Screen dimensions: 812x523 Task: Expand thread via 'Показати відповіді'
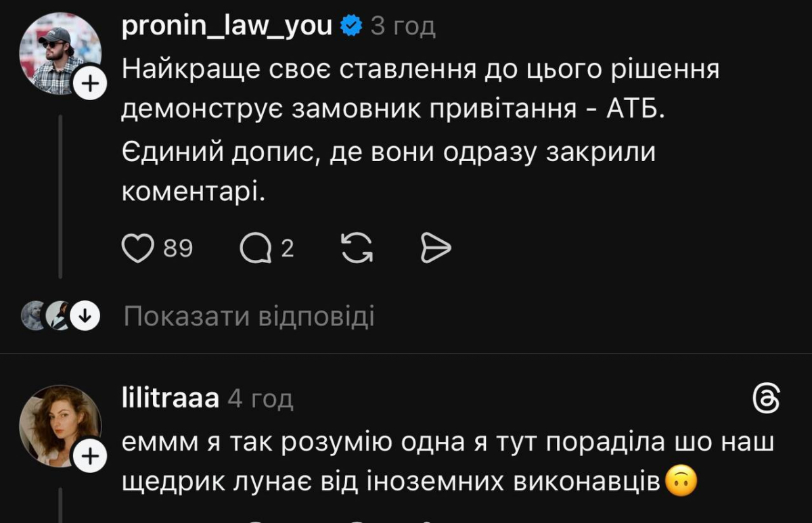[x=248, y=316]
